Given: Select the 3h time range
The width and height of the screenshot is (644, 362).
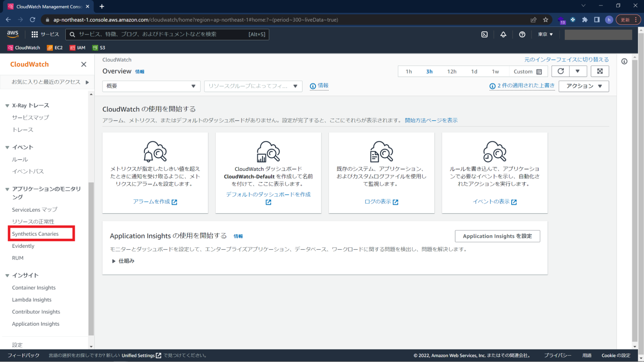Looking at the screenshot, I should tap(429, 71).
